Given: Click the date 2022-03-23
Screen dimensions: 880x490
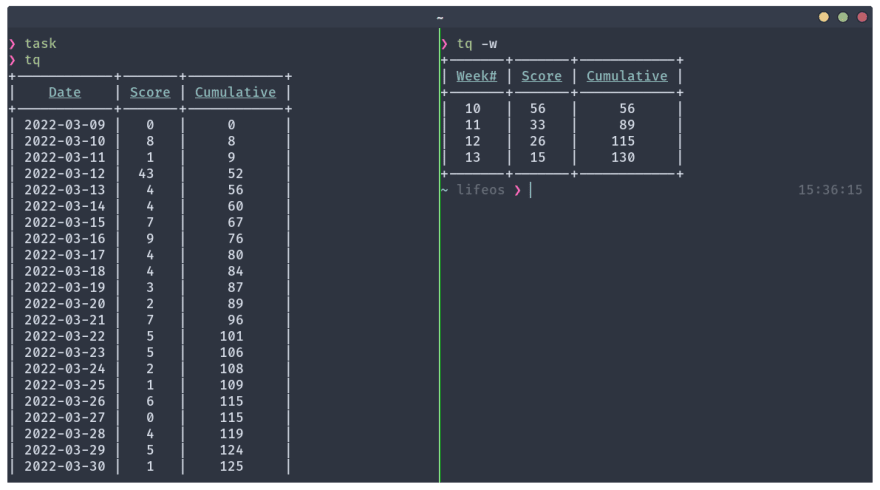Looking at the screenshot, I should [x=65, y=353].
